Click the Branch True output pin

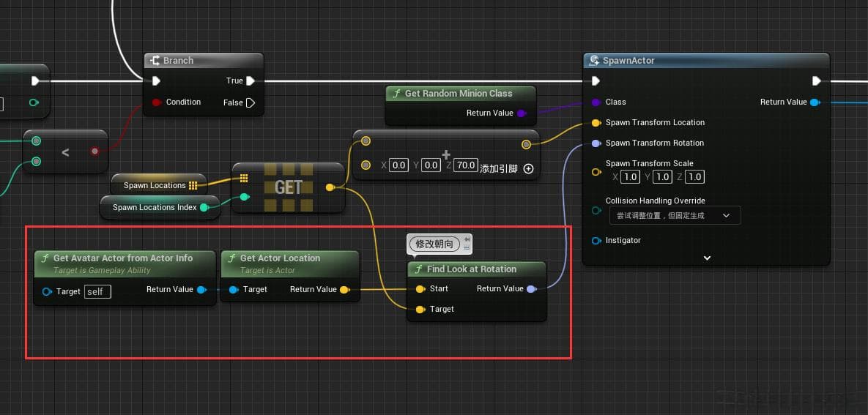coord(251,81)
